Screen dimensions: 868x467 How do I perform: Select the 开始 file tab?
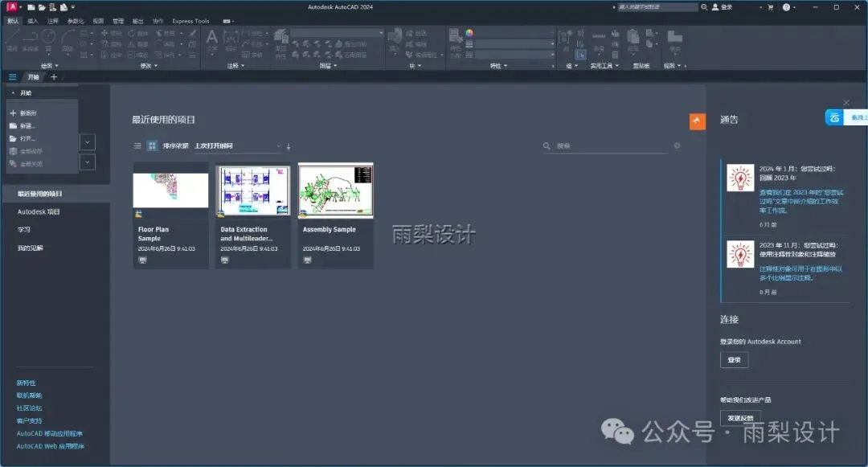pos(34,77)
